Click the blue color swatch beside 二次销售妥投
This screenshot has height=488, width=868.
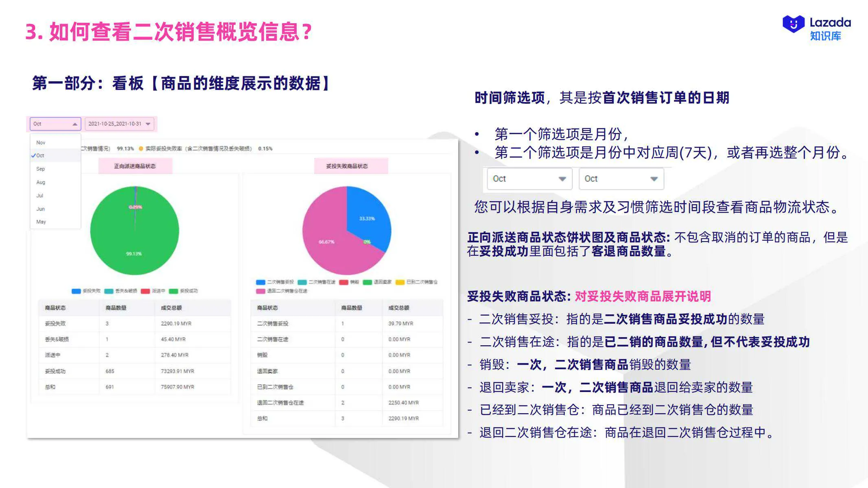tap(260, 282)
